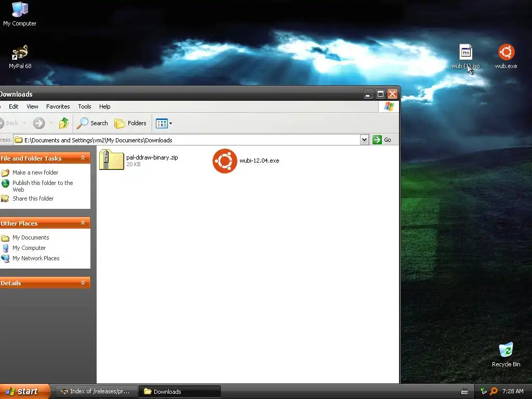Click Make a new folder
Screen dimensions: 532x399
tap(35, 172)
